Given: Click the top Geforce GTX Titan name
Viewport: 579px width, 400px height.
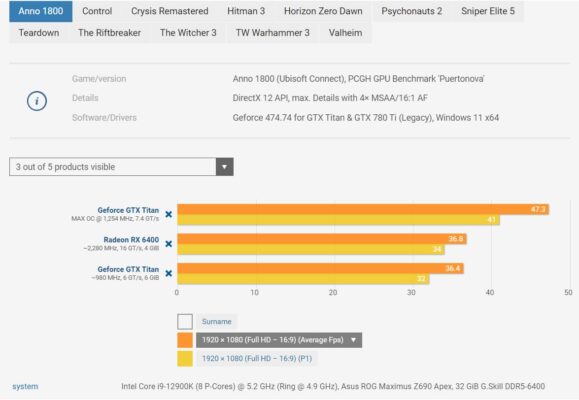Looking at the screenshot, I should tap(128, 210).
